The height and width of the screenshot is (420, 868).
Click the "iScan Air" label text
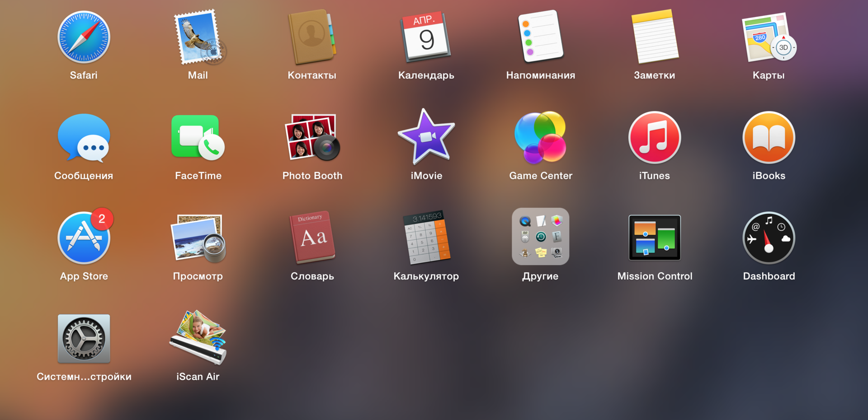[x=198, y=377]
